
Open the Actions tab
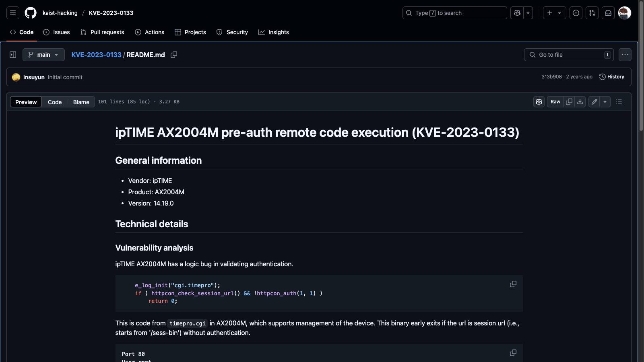point(150,32)
